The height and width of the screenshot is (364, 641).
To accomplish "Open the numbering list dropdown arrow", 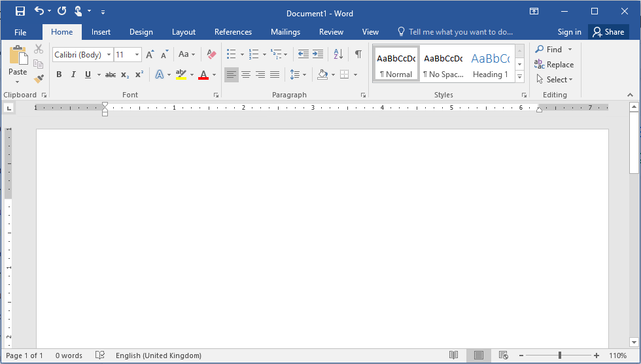I will (264, 54).
